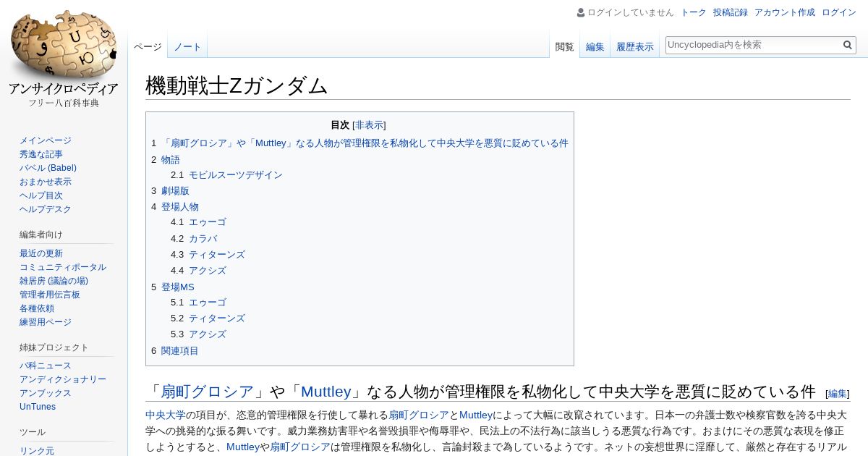
Task: Jump to contents entry 3 劇場版
Action: [170, 191]
